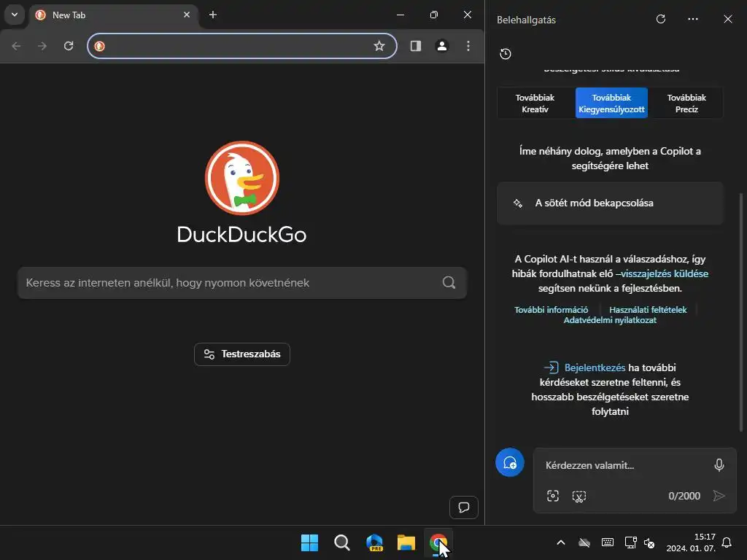Click the Bejelentkezés sign-in link
747x560 pixels.
coord(595,367)
